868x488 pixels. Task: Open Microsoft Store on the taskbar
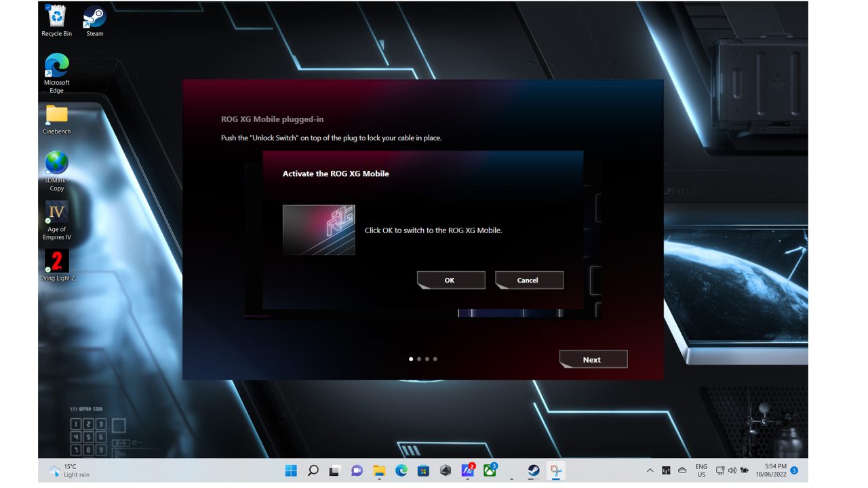click(x=423, y=470)
